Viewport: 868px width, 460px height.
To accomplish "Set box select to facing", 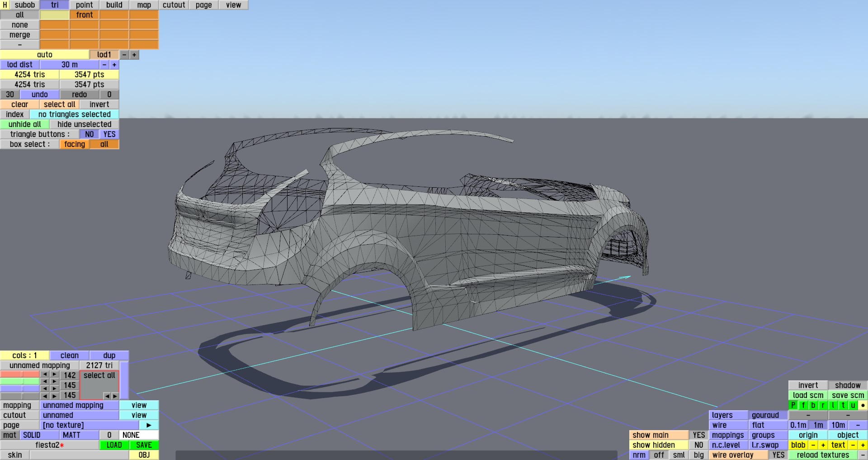I will point(75,144).
